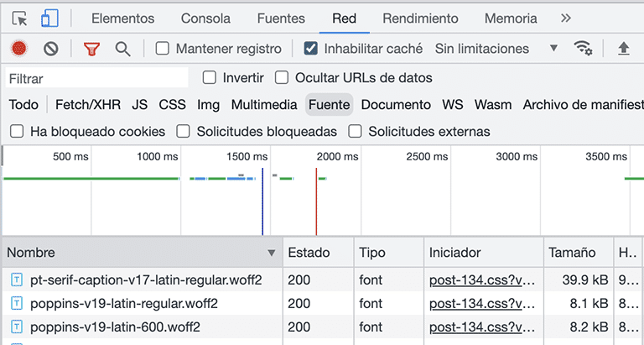Click the 8.2 kB size cell
This screenshot has height=345, width=644.
click(589, 327)
